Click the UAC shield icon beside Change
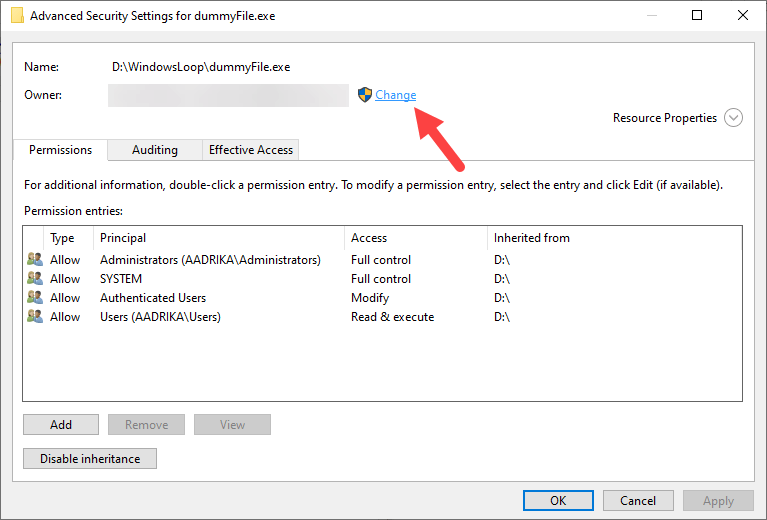767x520 pixels. pyautogui.click(x=365, y=95)
